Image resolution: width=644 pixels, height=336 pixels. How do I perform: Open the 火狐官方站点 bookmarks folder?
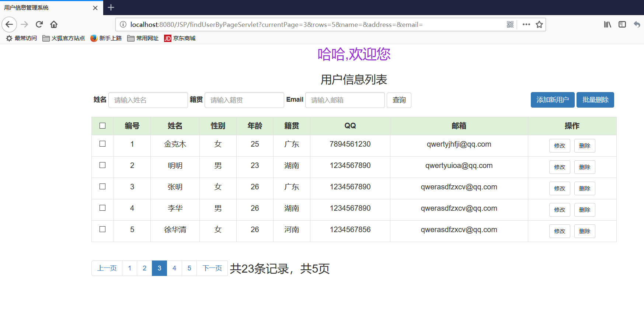click(63, 38)
